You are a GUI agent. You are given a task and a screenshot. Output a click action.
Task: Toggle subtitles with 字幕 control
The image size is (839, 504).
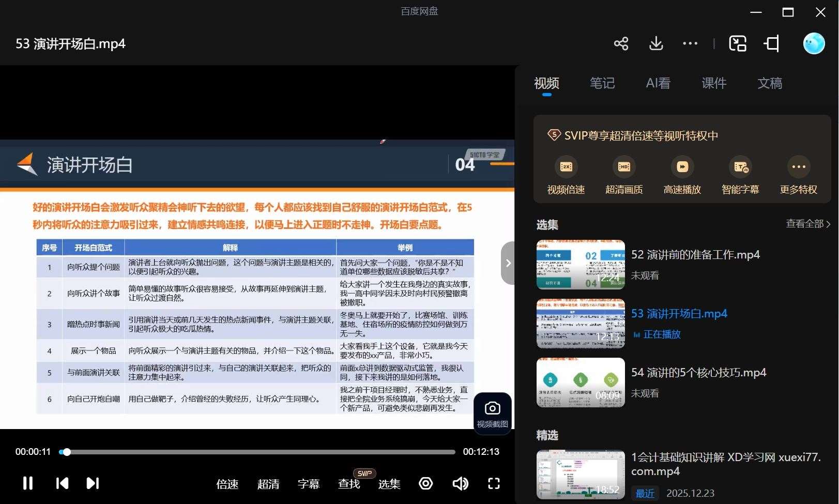[309, 483]
